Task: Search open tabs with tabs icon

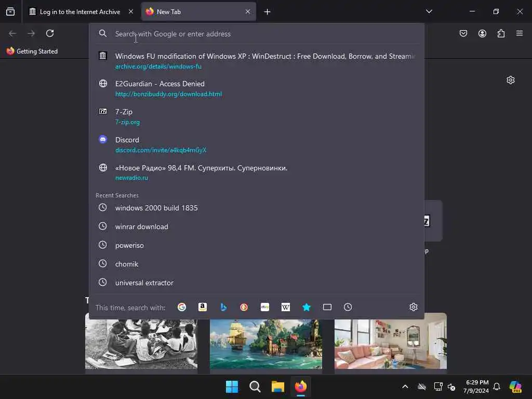Action: click(x=327, y=307)
